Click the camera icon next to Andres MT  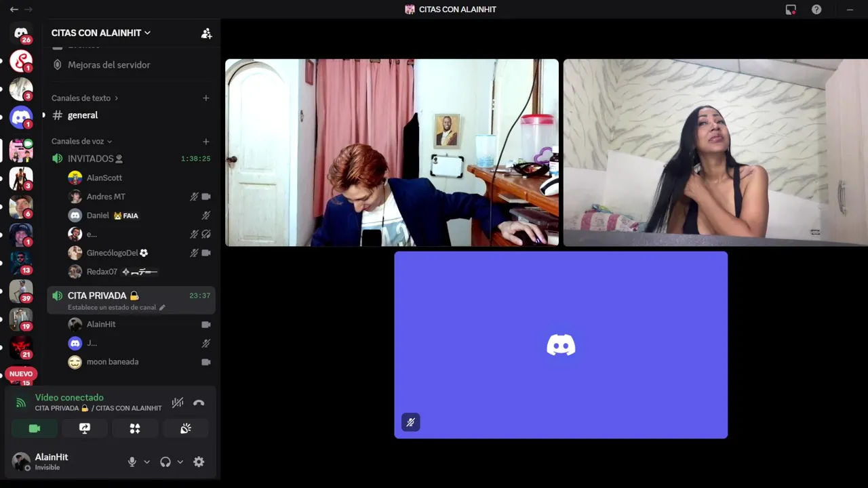click(x=206, y=197)
